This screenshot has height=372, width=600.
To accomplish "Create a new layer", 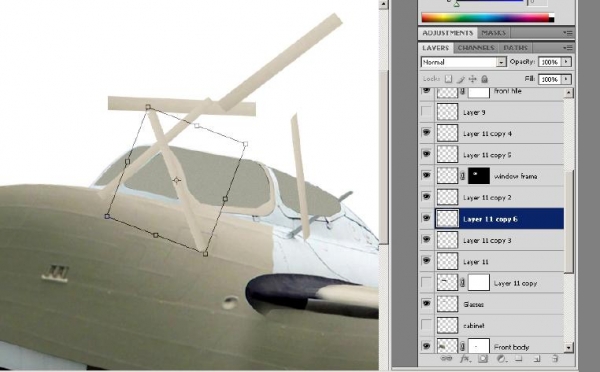I will (537, 359).
